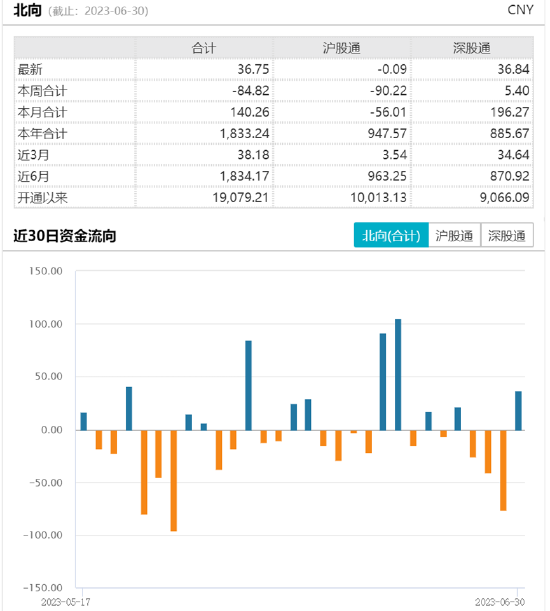Click the 0.00 y-axis label

[51, 430]
